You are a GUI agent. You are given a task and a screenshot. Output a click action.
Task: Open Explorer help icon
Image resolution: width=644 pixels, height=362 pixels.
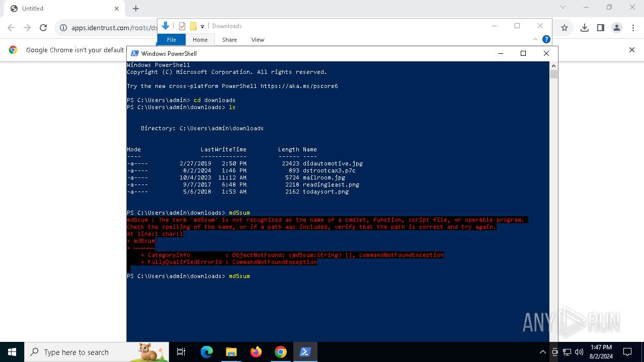546,39
